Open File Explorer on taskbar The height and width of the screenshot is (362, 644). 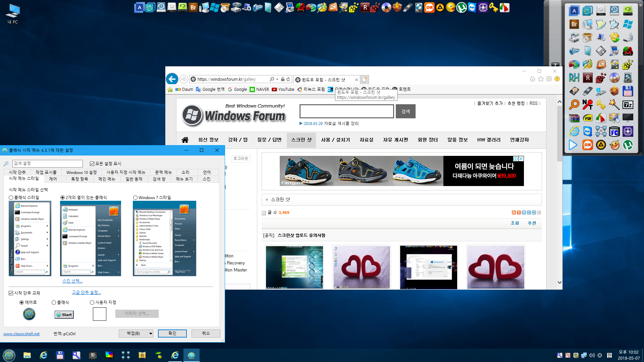pos(27,355)
